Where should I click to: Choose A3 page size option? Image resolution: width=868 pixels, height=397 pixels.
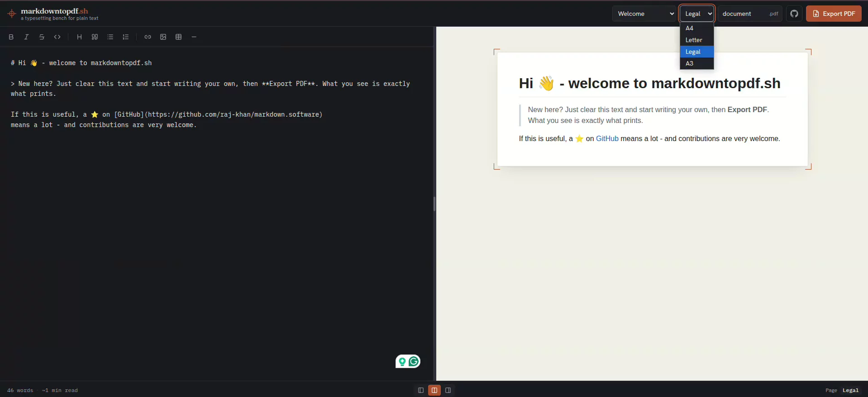(x=697, y=63)
